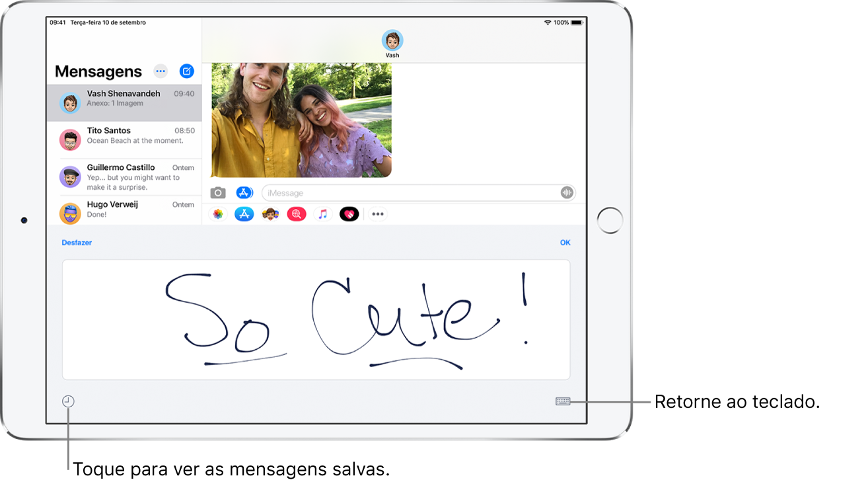Tap the handwriting canvas with So Cute!
868x484 pixels.
pos(316,319)
